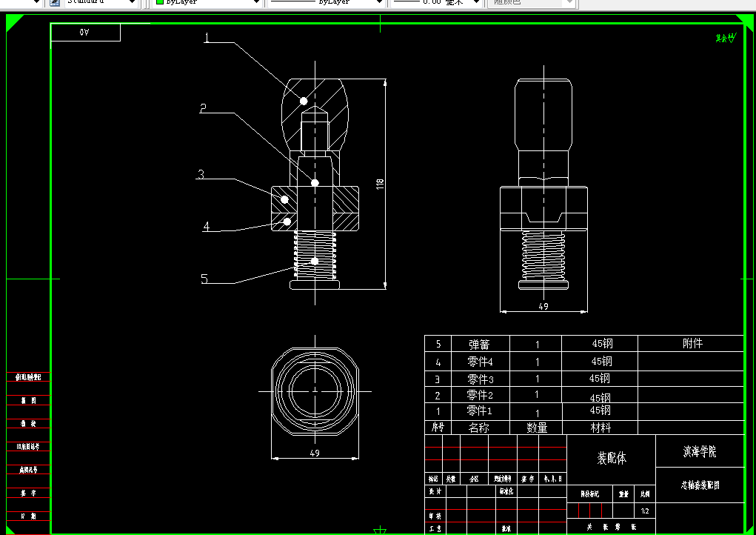Click the 签字 label in left side strip

pos(28,493)
